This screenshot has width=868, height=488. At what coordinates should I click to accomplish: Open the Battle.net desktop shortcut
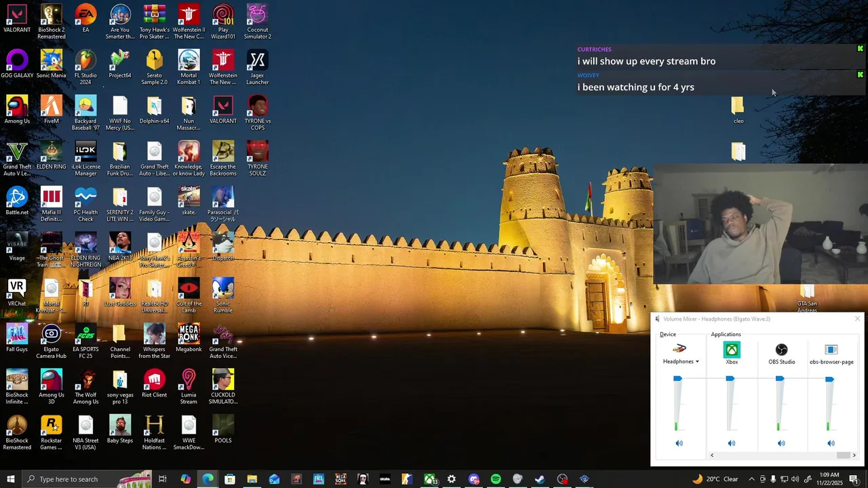17,201
